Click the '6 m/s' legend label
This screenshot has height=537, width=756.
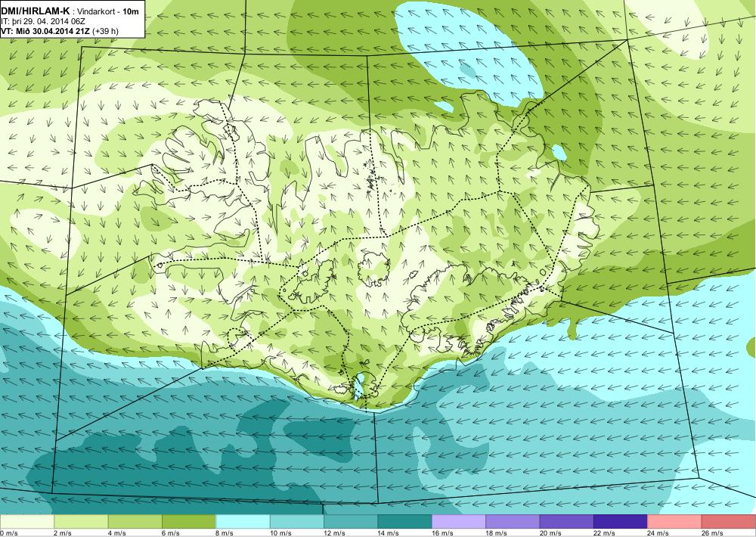point(171,533)
